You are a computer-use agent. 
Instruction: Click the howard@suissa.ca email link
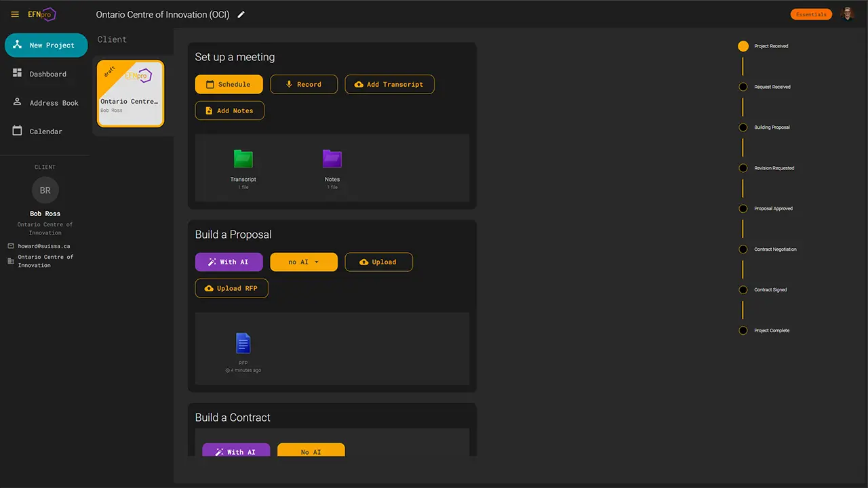tap(43, 246)
